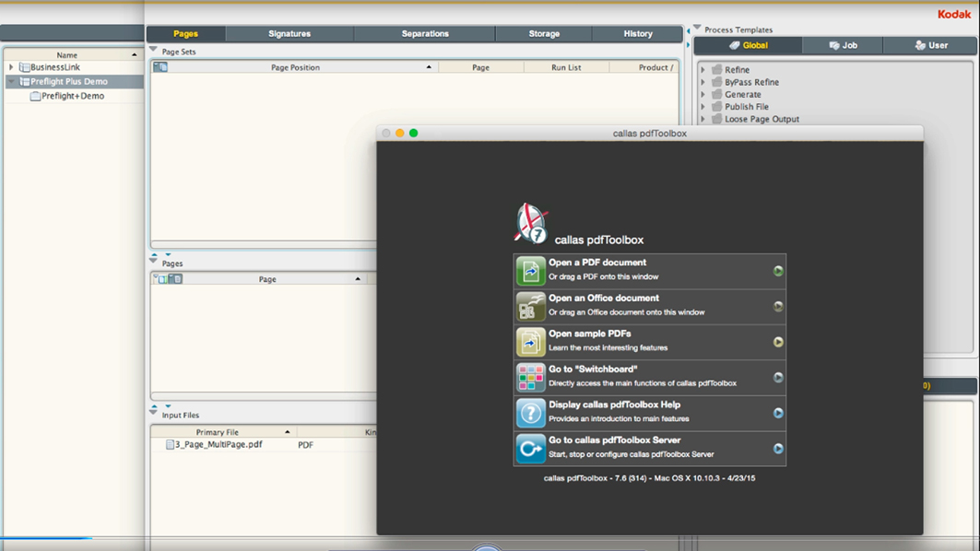The image size is (980, 551).
Task: Sort by the Page Position column header
Action: [x=295, y=67]
